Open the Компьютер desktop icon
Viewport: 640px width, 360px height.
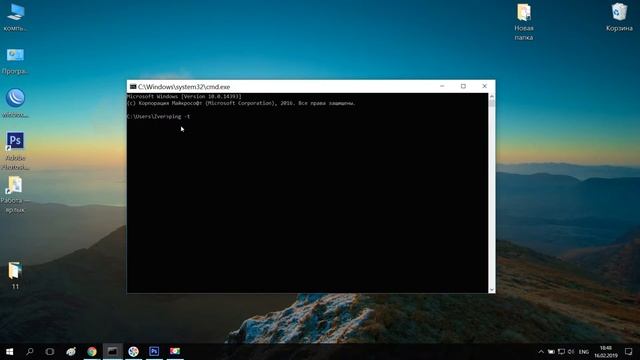pyautogui.click(x=15, y=17)
